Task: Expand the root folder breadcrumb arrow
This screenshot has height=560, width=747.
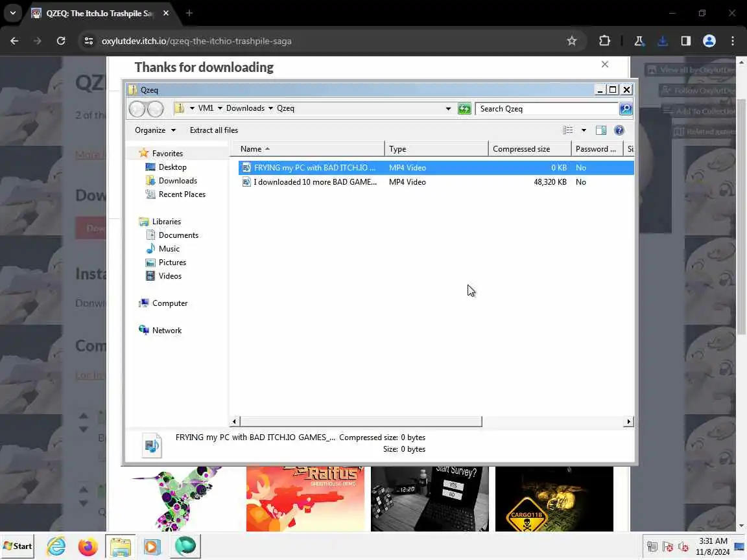Action: coord(192,109)
